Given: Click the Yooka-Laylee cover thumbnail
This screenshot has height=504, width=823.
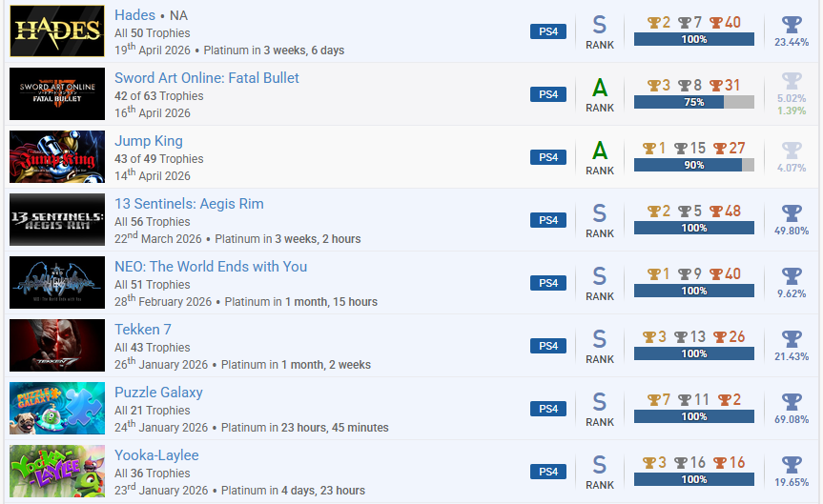Looking at the screenshot, I should (x=57, y=472).
